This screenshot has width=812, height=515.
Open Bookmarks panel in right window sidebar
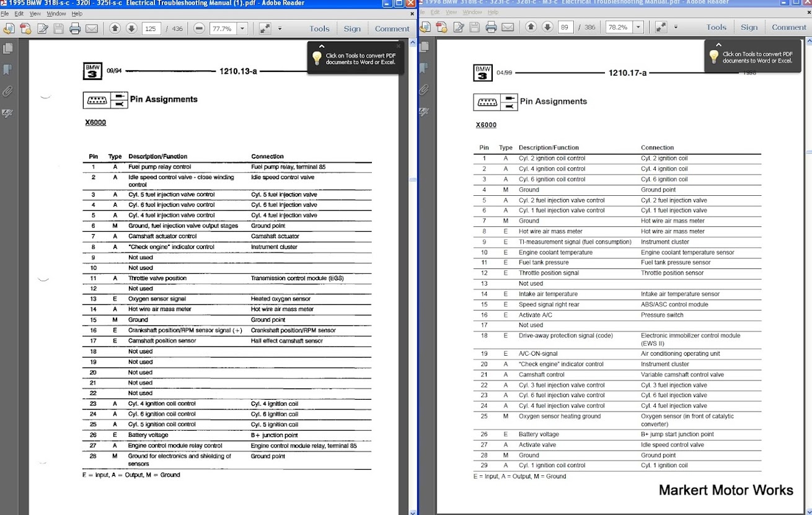pyautogui.click(x=424, y=68)
